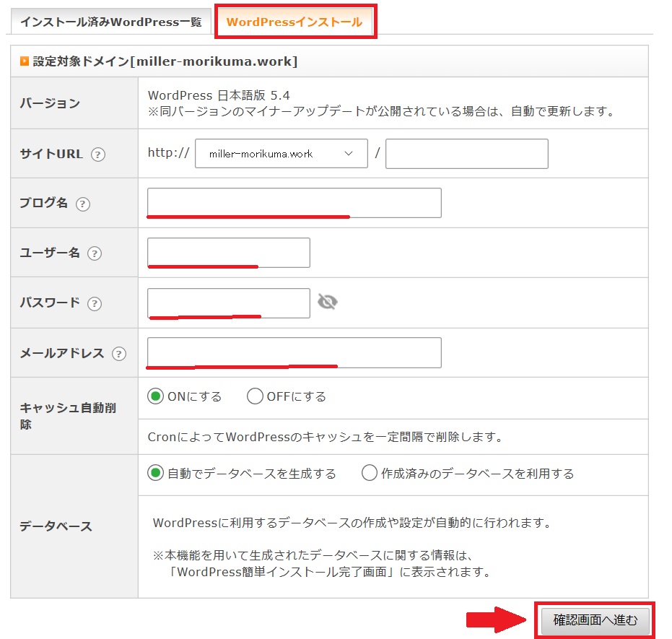Viewport: 672px width, 639px height.
Task: Click the データベース row label
Action: coord(56,526)
